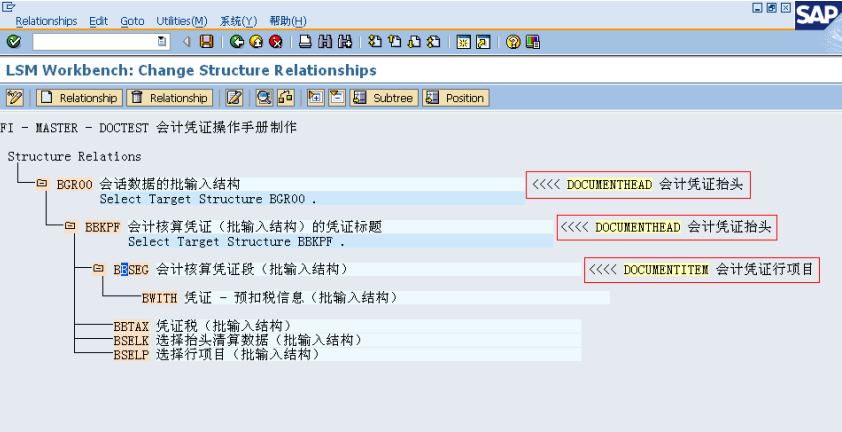Open the command field history dropdown
This screenshot has width=842, height=432.
(162, 42)
